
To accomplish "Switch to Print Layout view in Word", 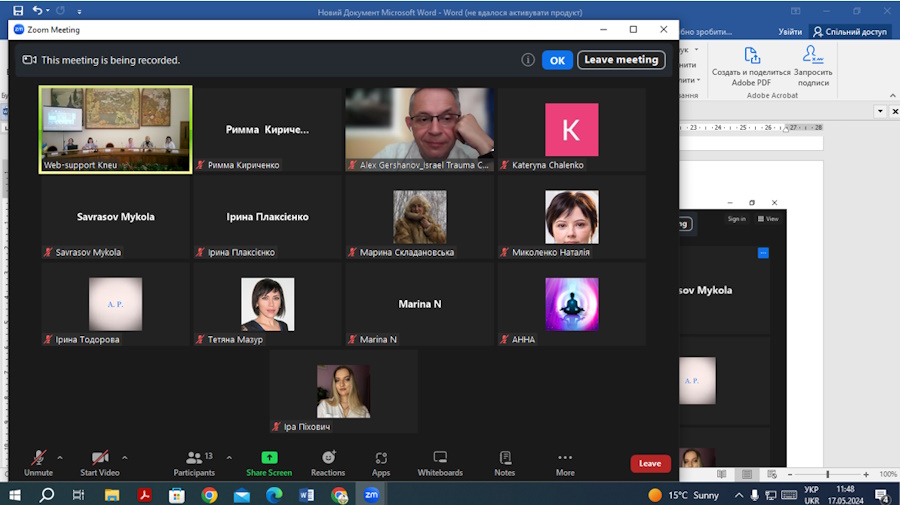I will click(747, 475).
